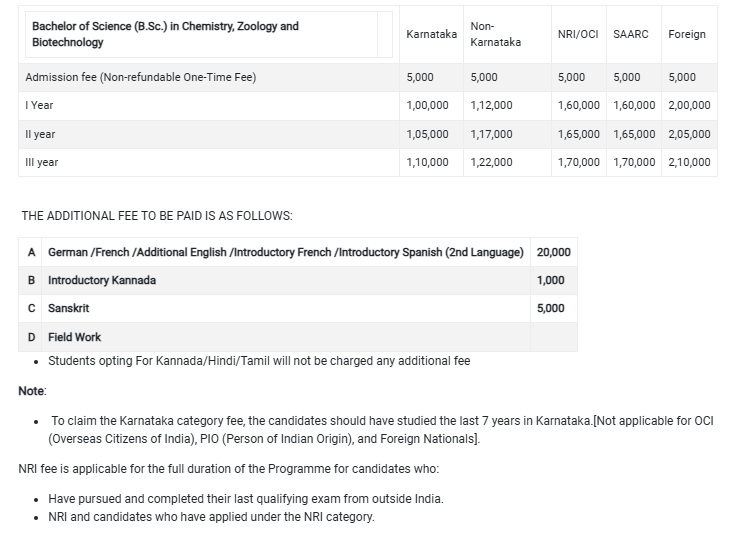
Task: Click the I Year Karnataka fee 1,00,000
Action: 428,105
